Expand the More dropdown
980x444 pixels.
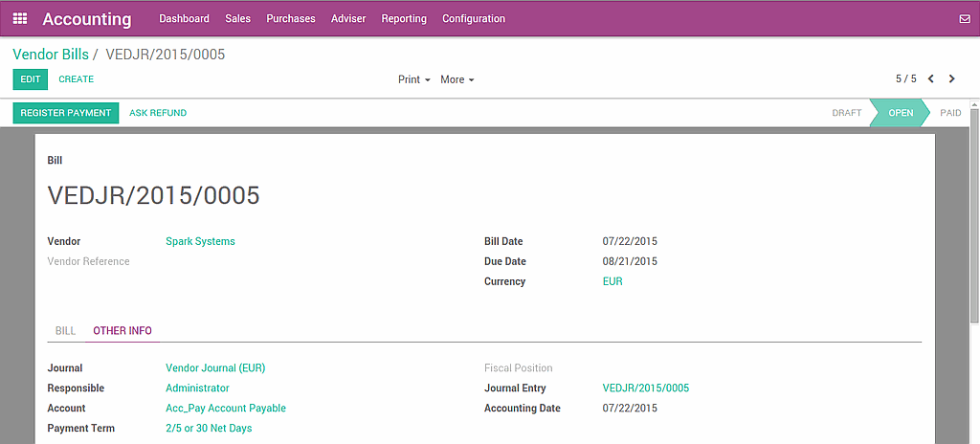(457, 79)
